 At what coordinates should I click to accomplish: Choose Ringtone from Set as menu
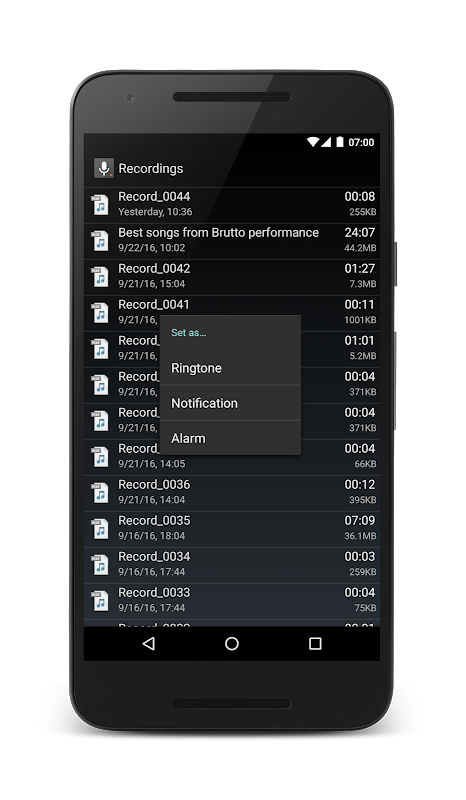pyautogui.click(x=230, y=368)
